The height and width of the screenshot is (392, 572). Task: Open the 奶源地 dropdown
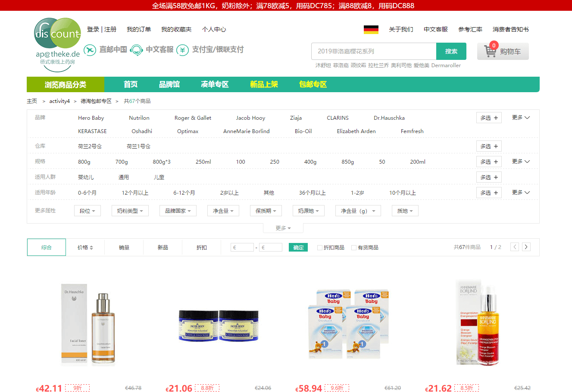[308, 211]
